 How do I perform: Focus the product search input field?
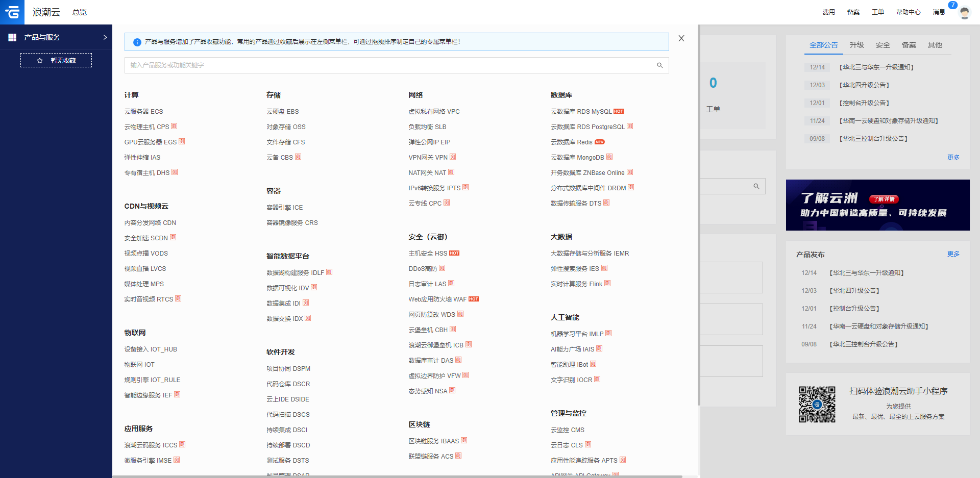point(397,65)
